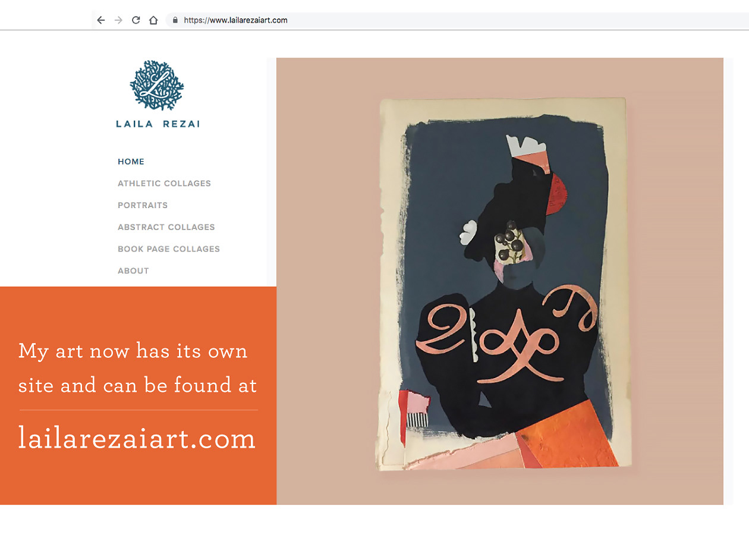This screenshot has width=749, height=560.
Task: Click the browser forward arrow
Action: (x=118, y=20)
